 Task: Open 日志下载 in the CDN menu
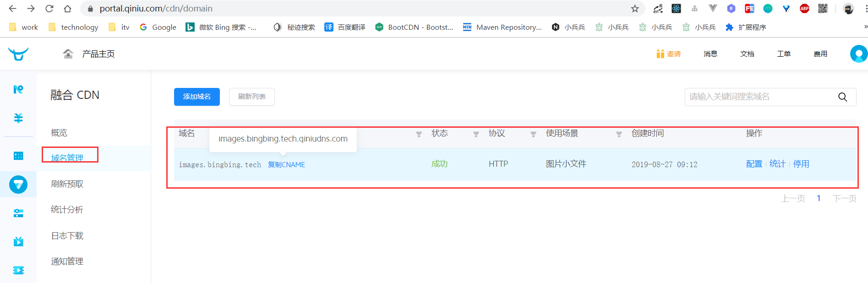(x=67, y=236)
